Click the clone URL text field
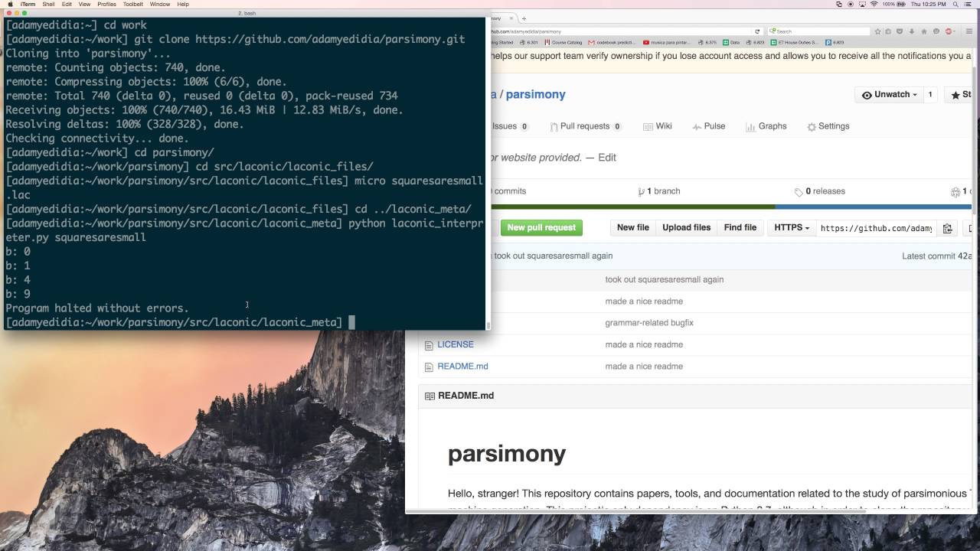 (x=877, y=227)
